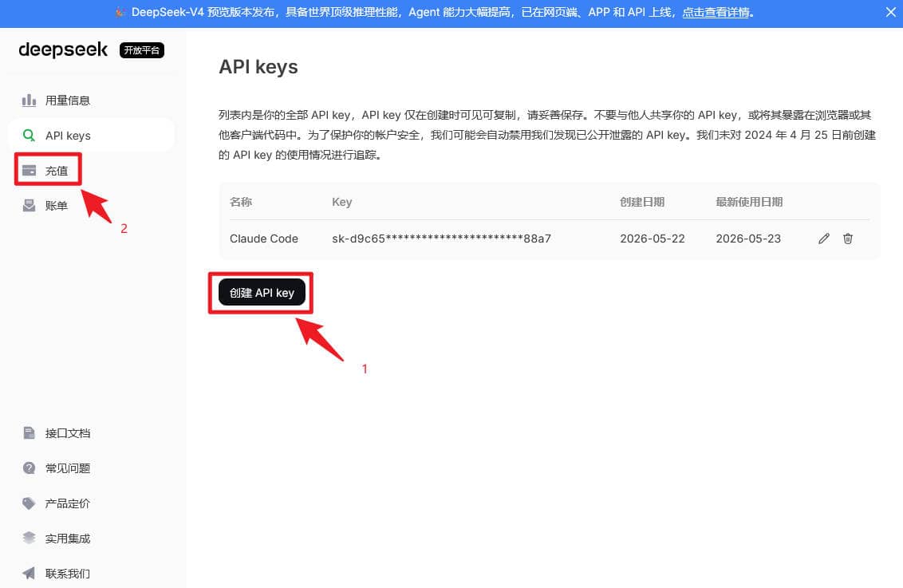Click the masked key sk-d9c65…88a7
Screen dimensions: 903x588
(x=441, y=239)
